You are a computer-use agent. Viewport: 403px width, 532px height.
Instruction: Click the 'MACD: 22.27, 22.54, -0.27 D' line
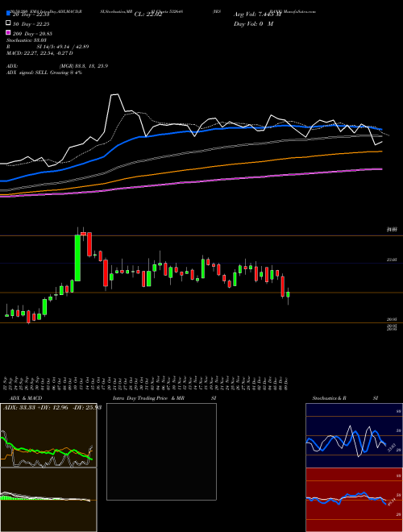coord(39,53)
